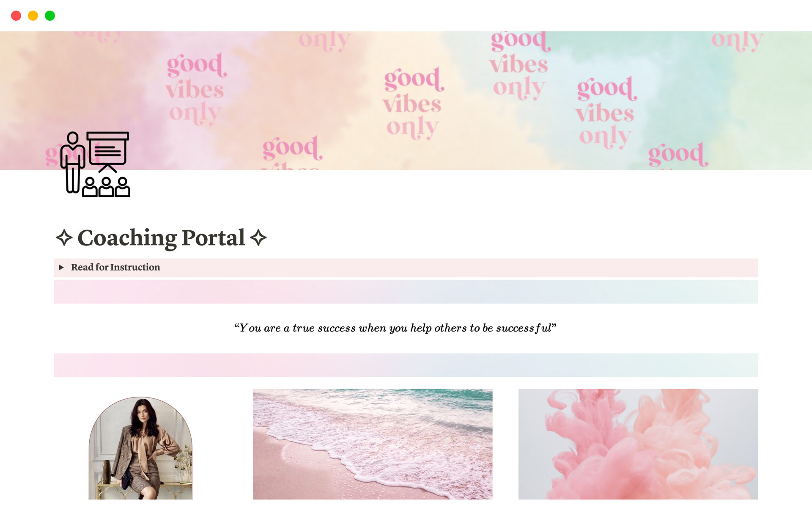The width and height of the screenshot is (812, 508).
Task: Click the good vibes only cover banner
Action: (406, 100)
